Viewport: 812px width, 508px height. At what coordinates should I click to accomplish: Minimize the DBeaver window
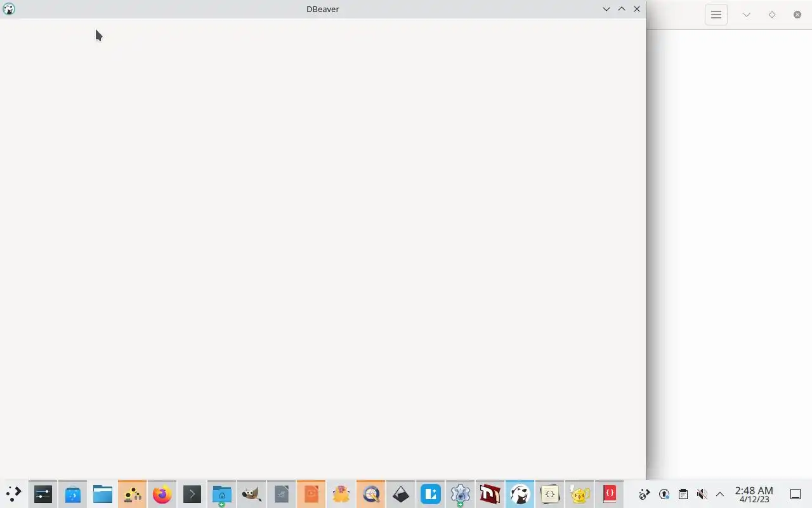(606, 9)
